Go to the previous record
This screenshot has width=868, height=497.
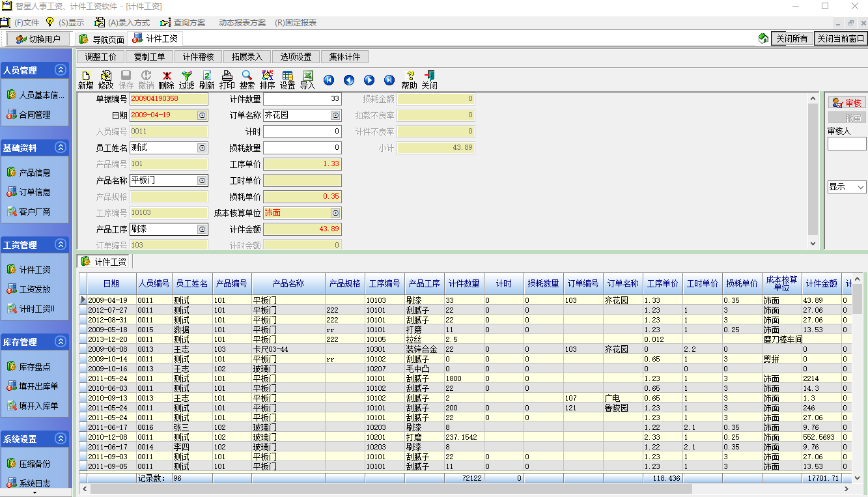click(x=349, y=80)
